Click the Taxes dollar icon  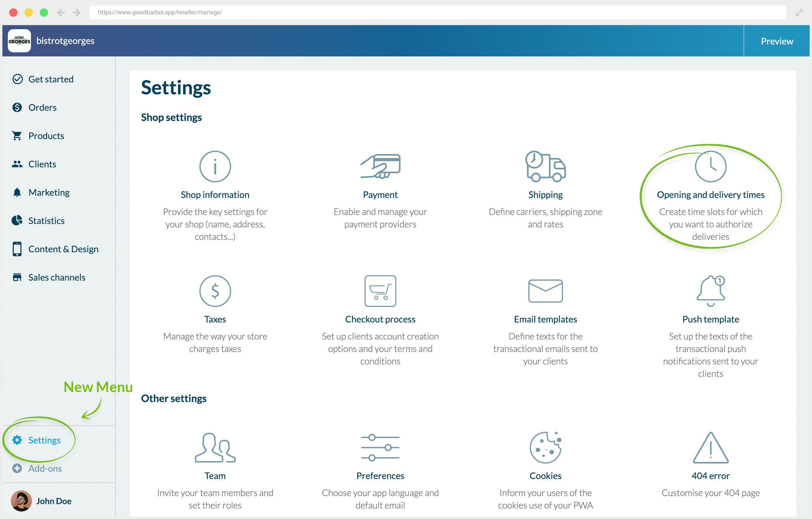pos(215,291)
